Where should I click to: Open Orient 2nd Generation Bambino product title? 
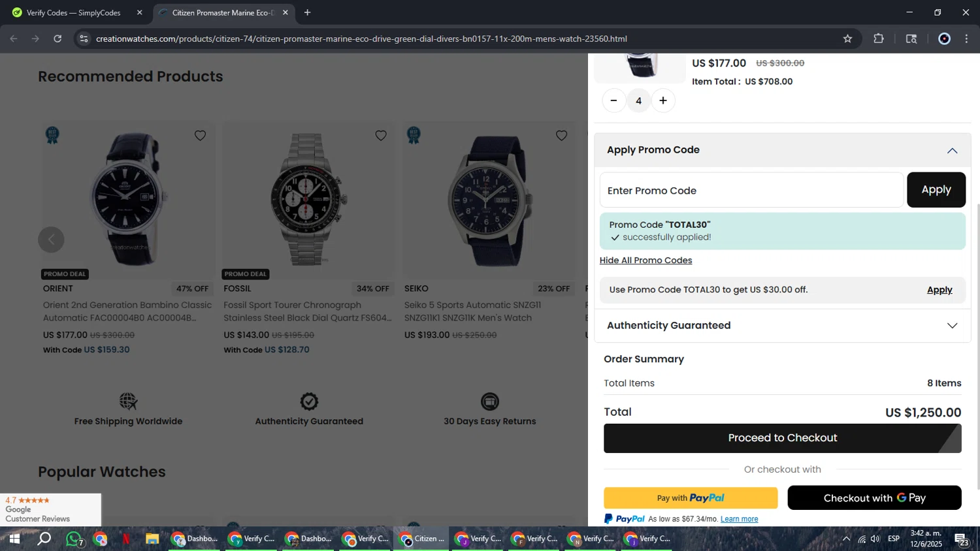point(127,311)
